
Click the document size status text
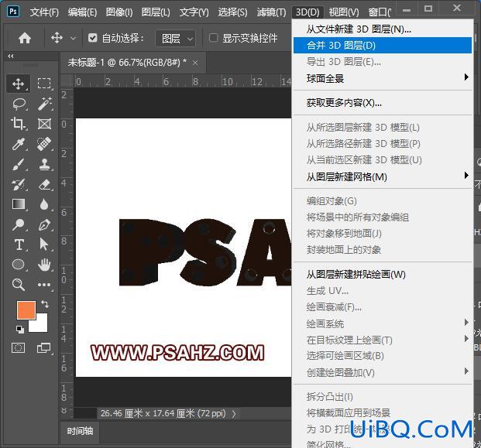163,414
